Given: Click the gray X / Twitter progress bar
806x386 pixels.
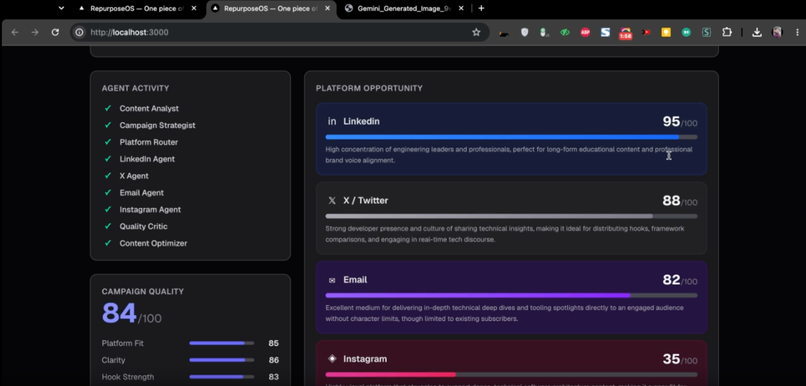Looking at the screenshot, I should point(511,216).
